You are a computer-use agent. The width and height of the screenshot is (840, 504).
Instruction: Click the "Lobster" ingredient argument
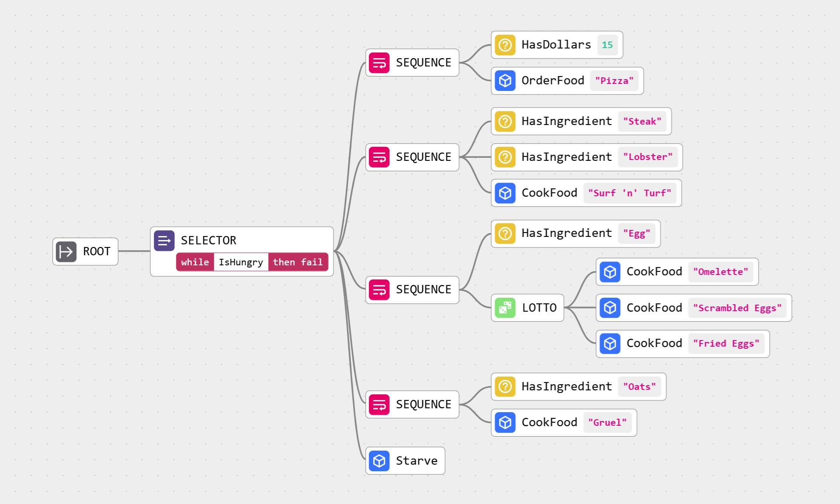648,157
